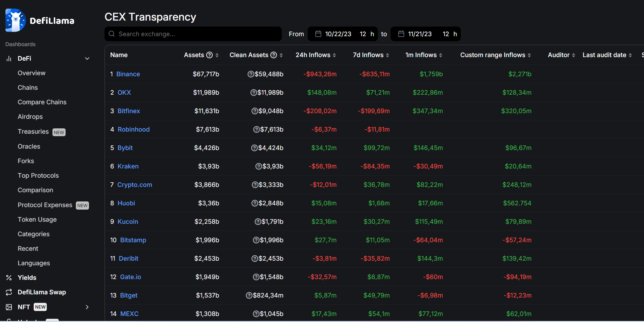Sort by Clean Assets column arrows

click(281, 55)
